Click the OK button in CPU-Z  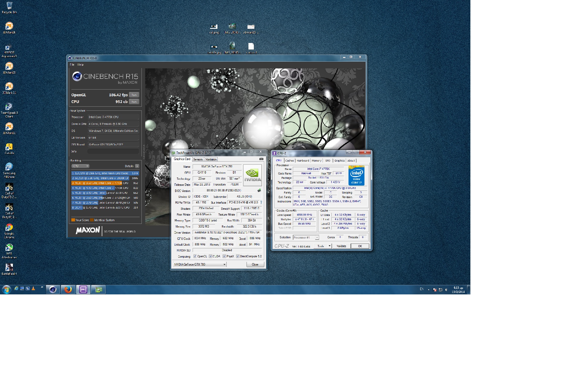coord(360,246)
